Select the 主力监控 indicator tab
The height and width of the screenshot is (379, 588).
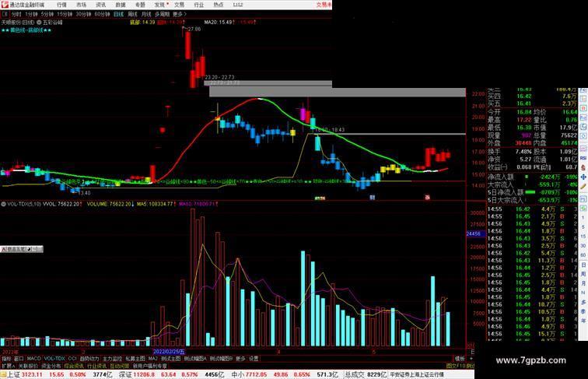coord(112,359)
